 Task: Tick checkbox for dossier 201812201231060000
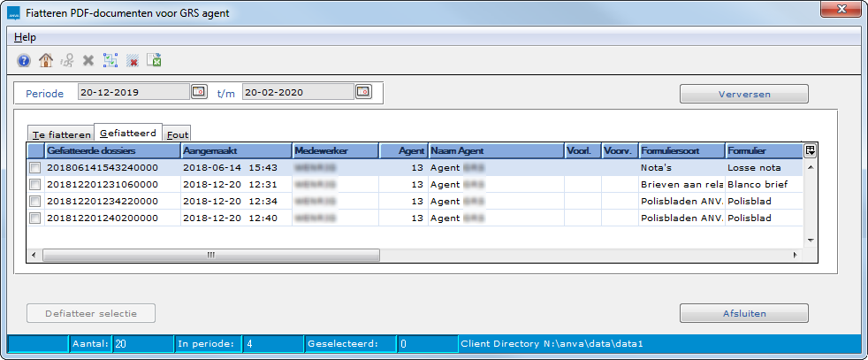(x=35, y=184)
